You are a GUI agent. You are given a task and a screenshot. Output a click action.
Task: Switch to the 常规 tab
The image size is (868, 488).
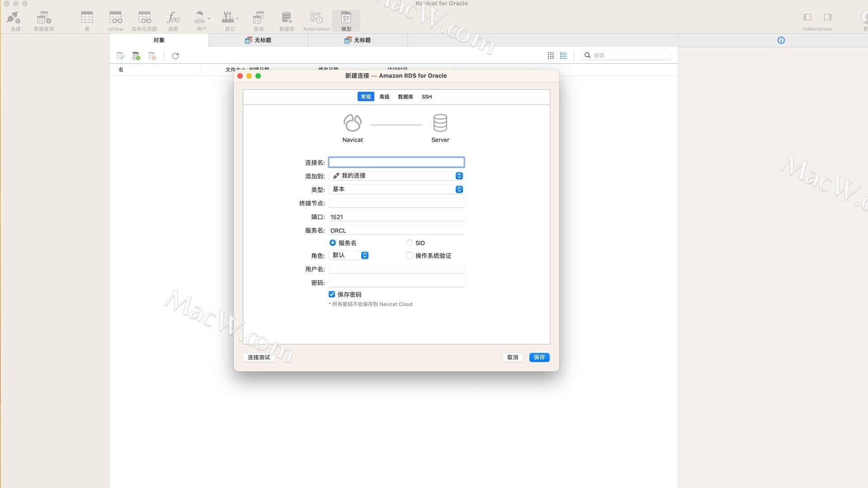tap(366, 97)
